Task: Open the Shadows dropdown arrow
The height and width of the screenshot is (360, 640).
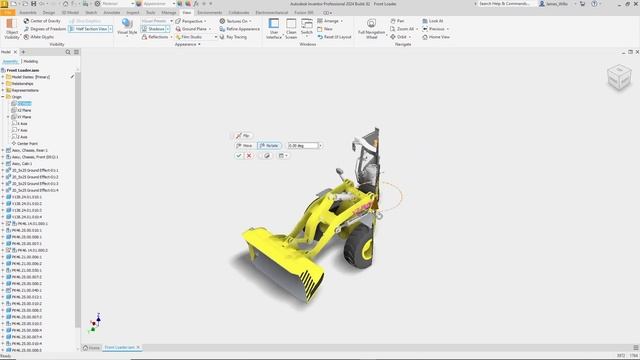Action: [x=168, y=29]
